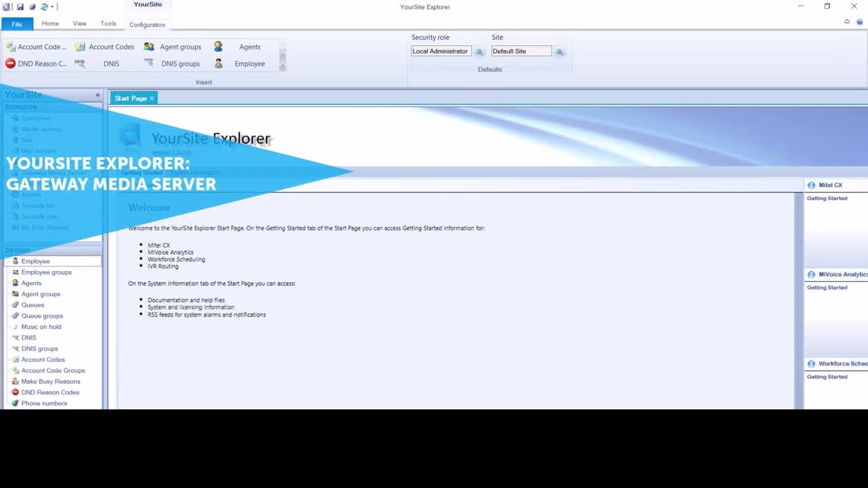Insert Account Codes from the ribbon
The height and width of the screenshot is (488, 868).
tap(105, 47)
